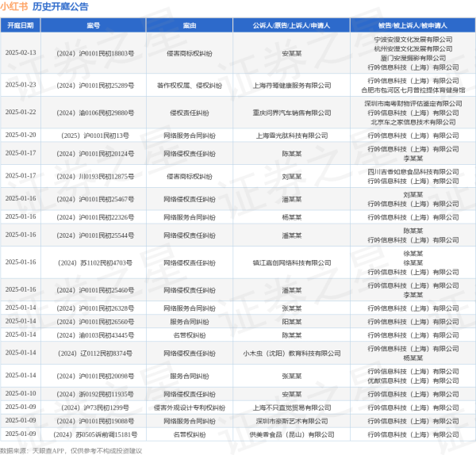Viewport: 476px width, 455px height.
Task: Click the data source footer 天眼查APP
Action: click(48, 451)
